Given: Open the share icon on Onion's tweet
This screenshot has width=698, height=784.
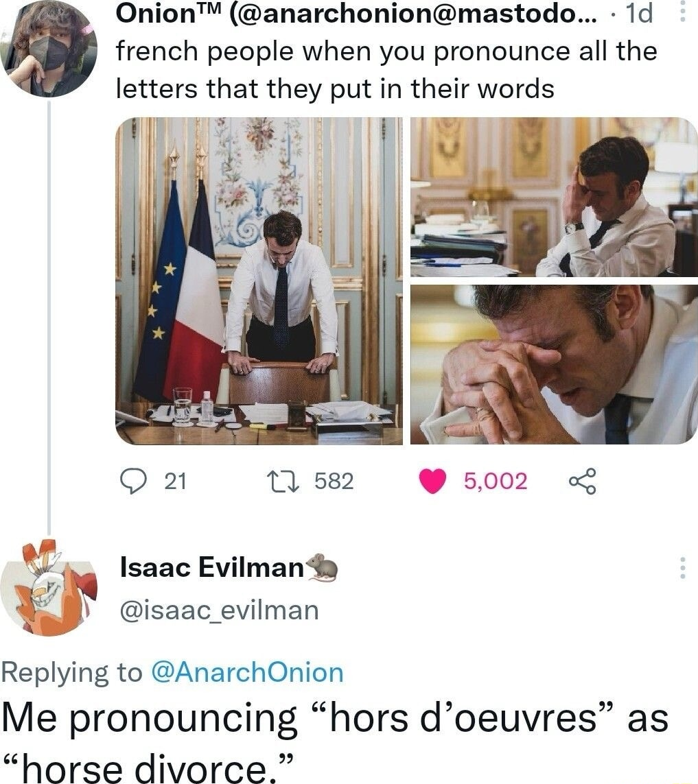Looking at the screenshot, I should 583,481.
